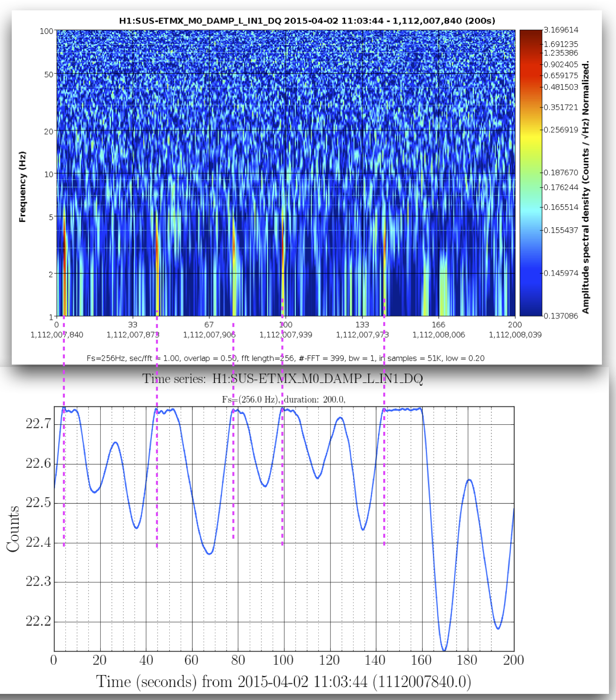
Task: Select colorbar minimum value 0.137086
Action: coord(561,316)
